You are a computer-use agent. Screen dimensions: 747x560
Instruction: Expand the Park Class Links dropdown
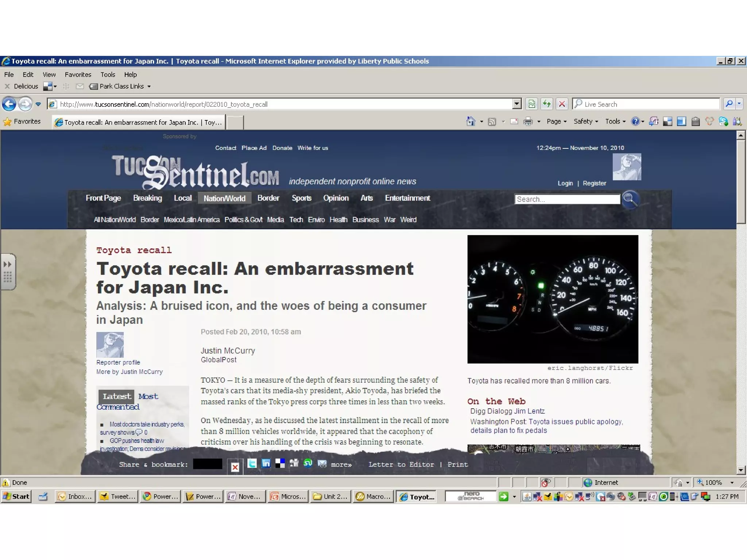click(x=149, y=87)
